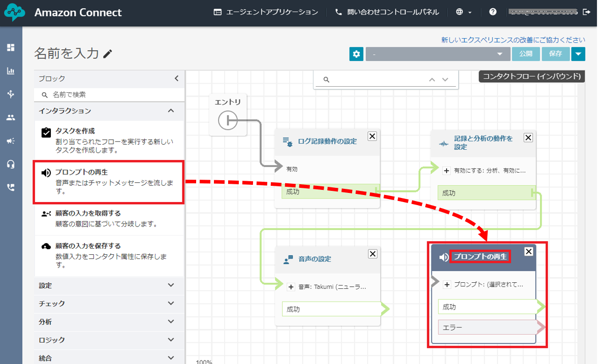Open the dashboard grid icon in sidebar
Viewport: 598px width, 364px height.
11,47
